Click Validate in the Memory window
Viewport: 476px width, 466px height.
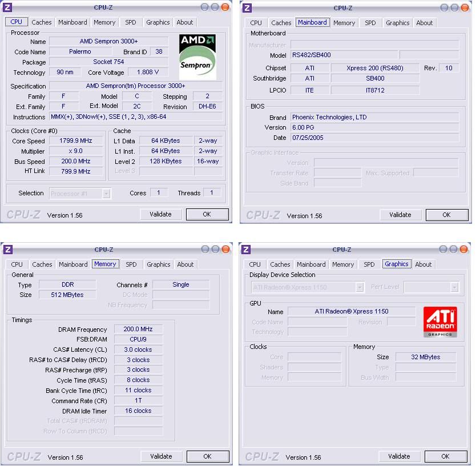tap(161, 456)
